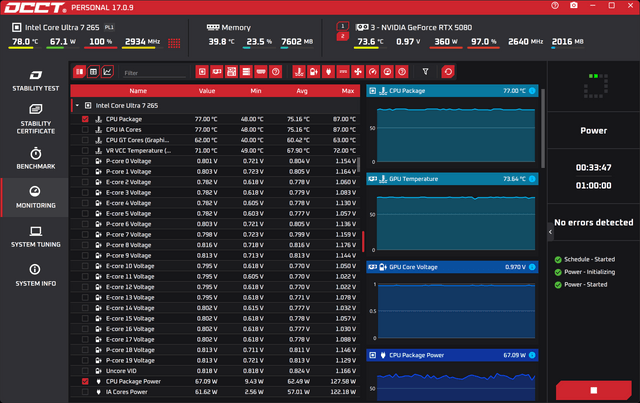
Task: Sort table by Name column header
Action: point(138,91)
